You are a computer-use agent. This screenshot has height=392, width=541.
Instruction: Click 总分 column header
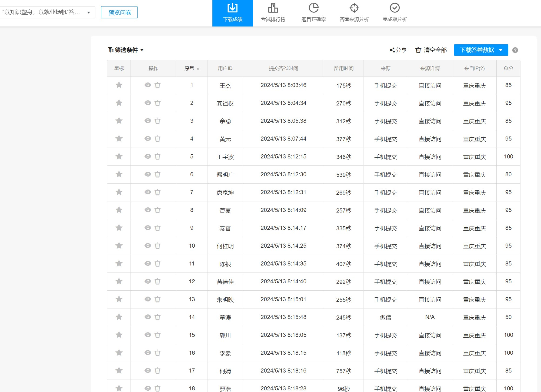[508, 68]
